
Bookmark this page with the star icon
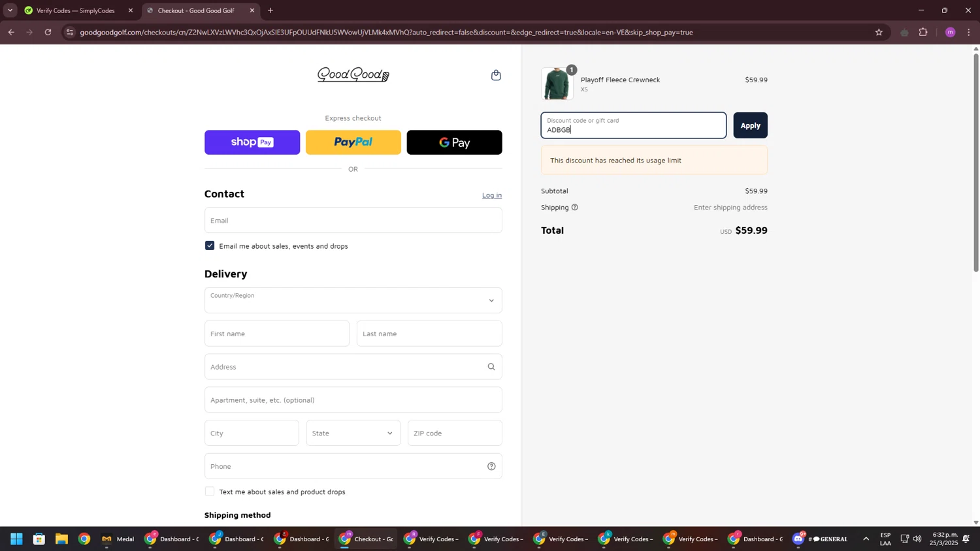tap(879, 32)
